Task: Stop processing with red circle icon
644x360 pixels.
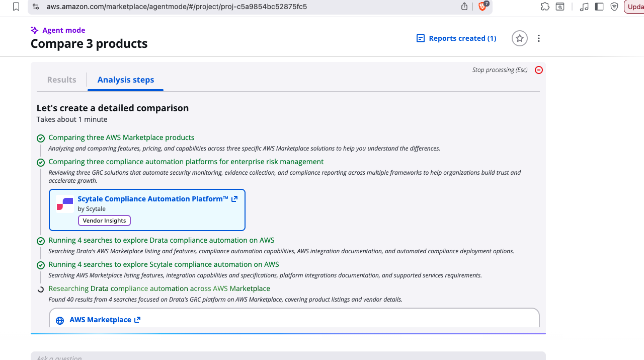Action: [x=538, y=70]
